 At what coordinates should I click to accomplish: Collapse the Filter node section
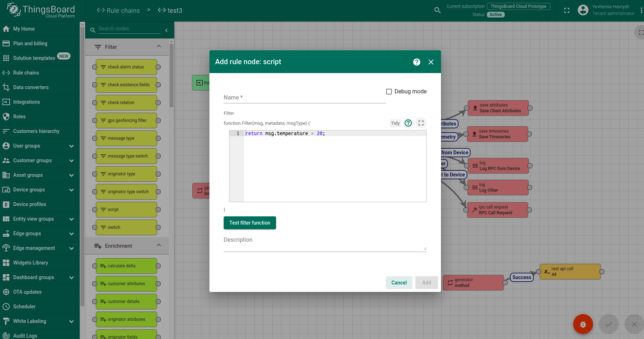pyautogui.click(x=159, y=46)
